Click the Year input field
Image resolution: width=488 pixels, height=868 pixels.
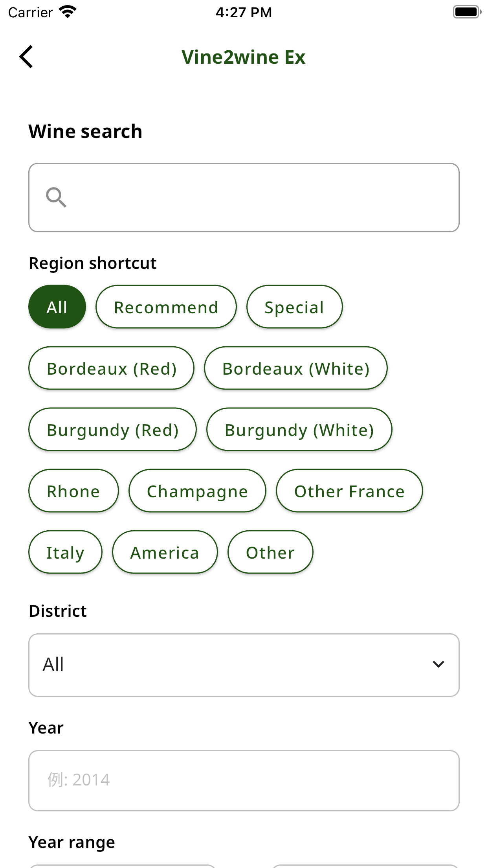point(244,781)
